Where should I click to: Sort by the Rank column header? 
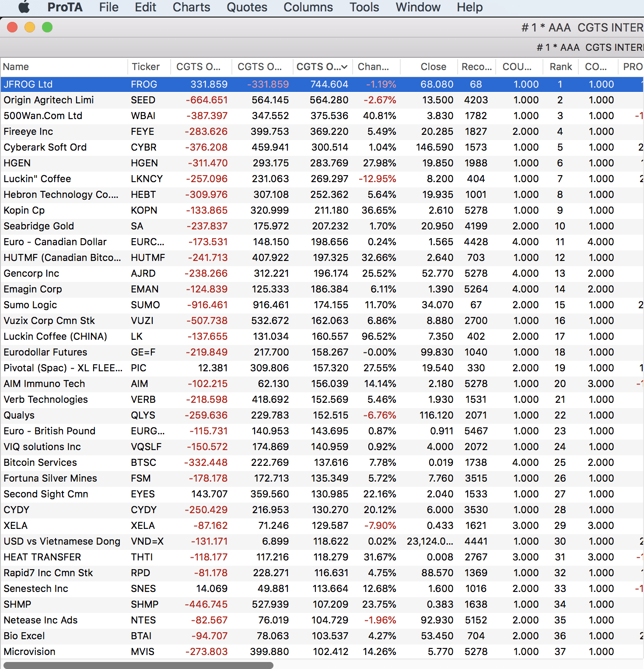(x=560, y=67)
